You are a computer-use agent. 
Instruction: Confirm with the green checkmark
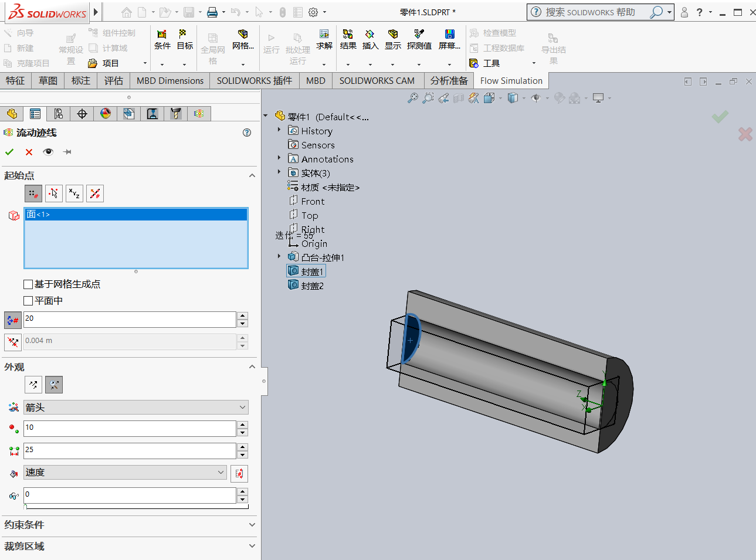(9, 151)
